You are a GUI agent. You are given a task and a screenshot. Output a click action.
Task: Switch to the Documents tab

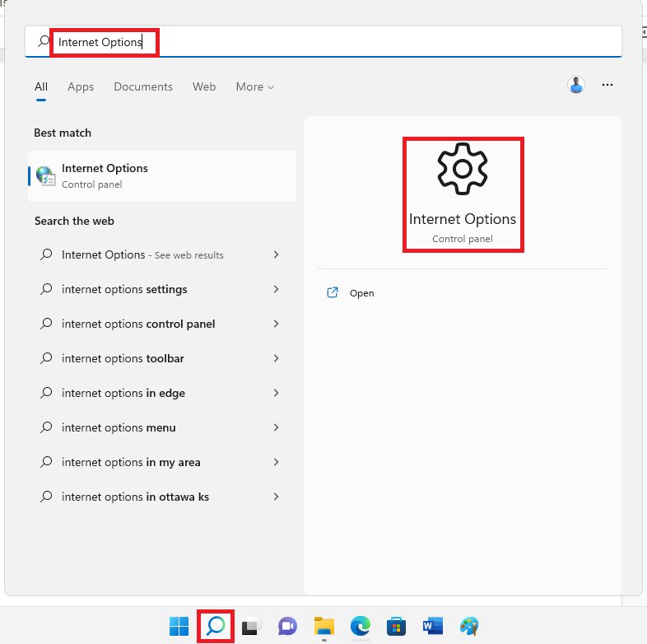tap(143, 86)
